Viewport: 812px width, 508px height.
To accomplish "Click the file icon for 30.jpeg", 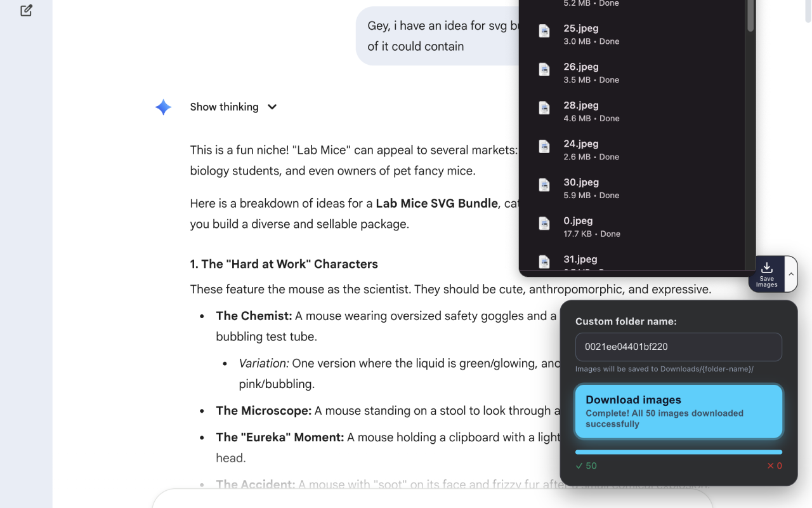I will 544,185.
